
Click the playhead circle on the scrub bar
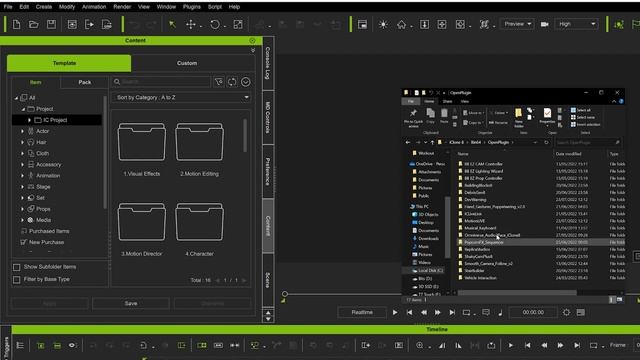285,294
